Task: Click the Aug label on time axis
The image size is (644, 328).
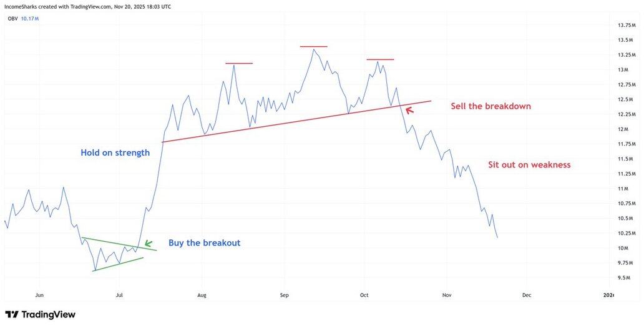Action: 202,294
